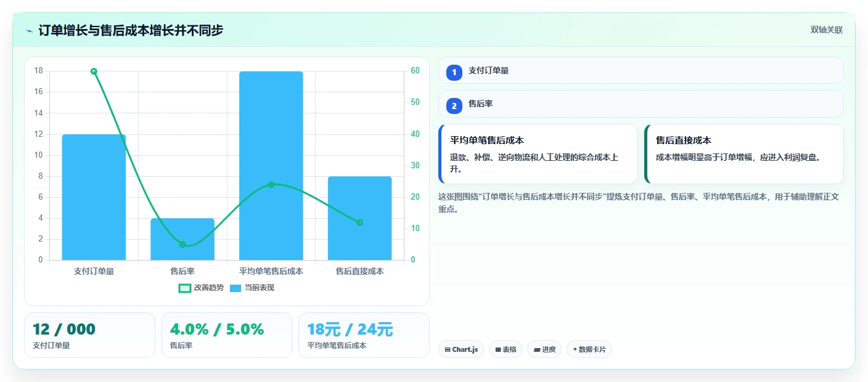Click the 18元 / 24元 data card
868x382 pixels.
click(x=364, y=335)
